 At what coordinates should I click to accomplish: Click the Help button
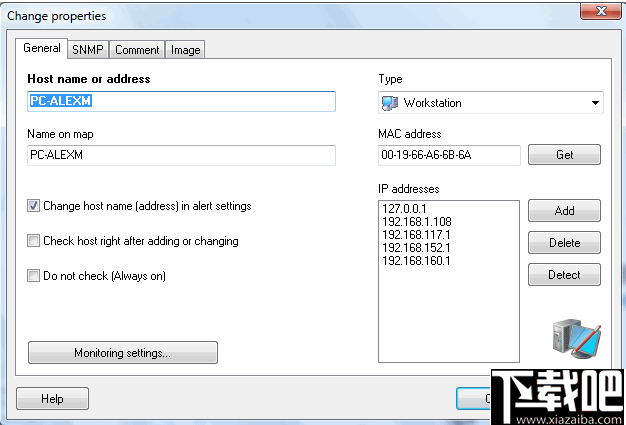[x=52, y=399]
